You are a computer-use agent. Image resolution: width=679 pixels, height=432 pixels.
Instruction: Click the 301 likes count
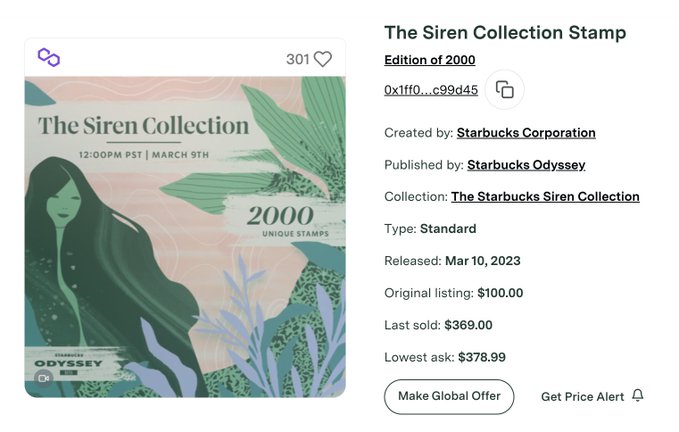point(297,59)
